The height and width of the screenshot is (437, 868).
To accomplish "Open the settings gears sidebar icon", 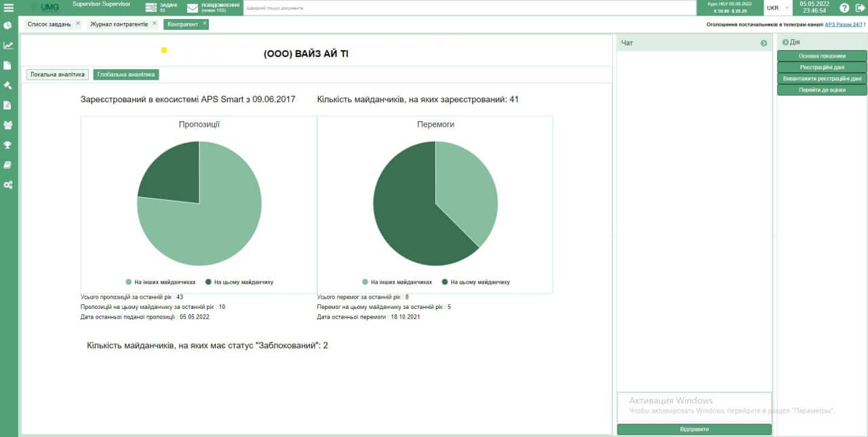I will click(x=8, y=184).
